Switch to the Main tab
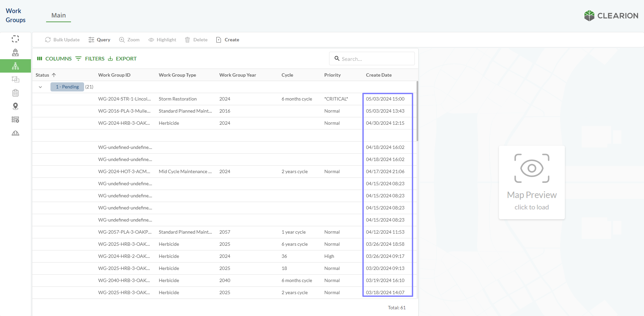 coord(59,15)
